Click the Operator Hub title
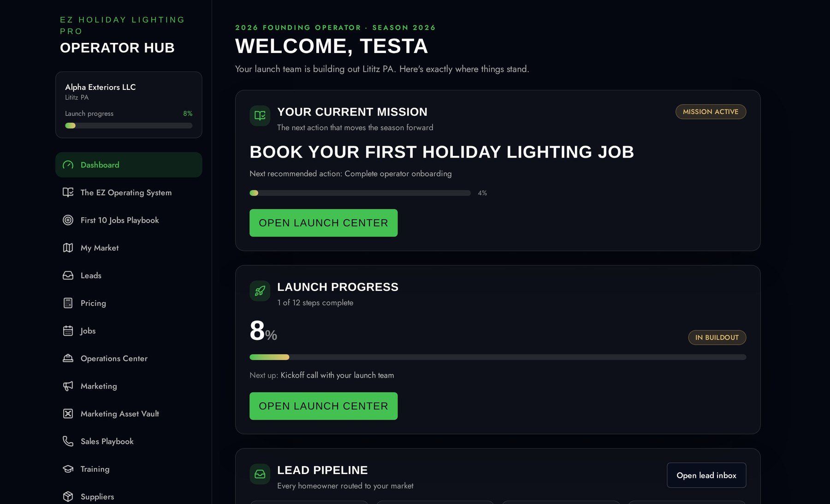This screenshot has width=830, height=504. click(117, 47)
